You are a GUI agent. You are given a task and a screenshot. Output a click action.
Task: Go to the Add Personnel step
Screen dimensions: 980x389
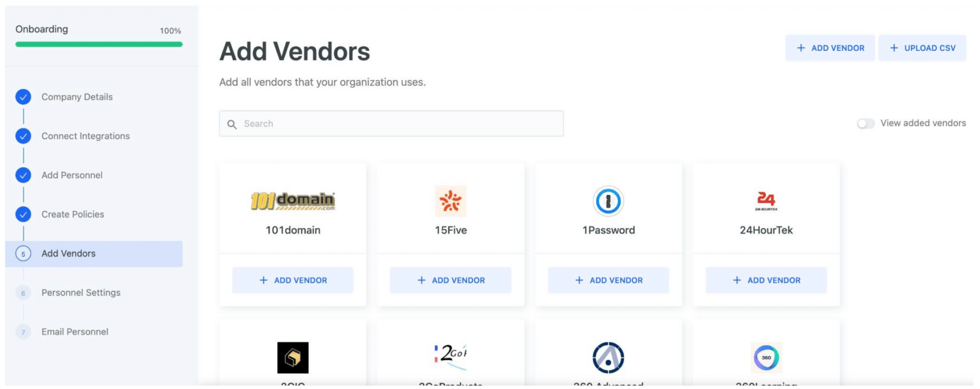point(72,175)
